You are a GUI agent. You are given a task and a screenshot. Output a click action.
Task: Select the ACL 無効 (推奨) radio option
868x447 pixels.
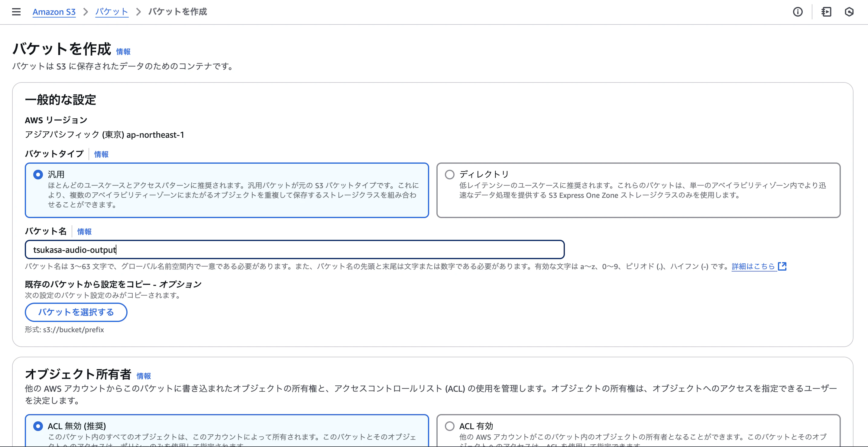point(38,426)
